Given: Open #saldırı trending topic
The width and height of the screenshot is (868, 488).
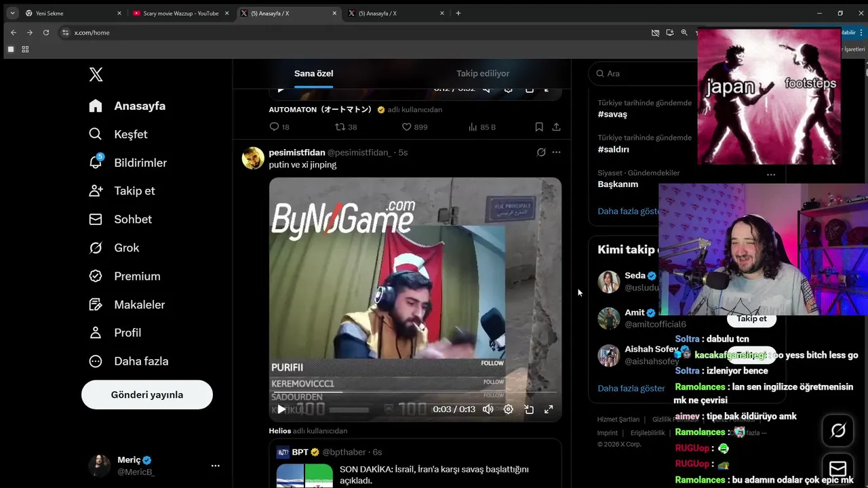Looking at the screenshot, I should tap(613, 149).
